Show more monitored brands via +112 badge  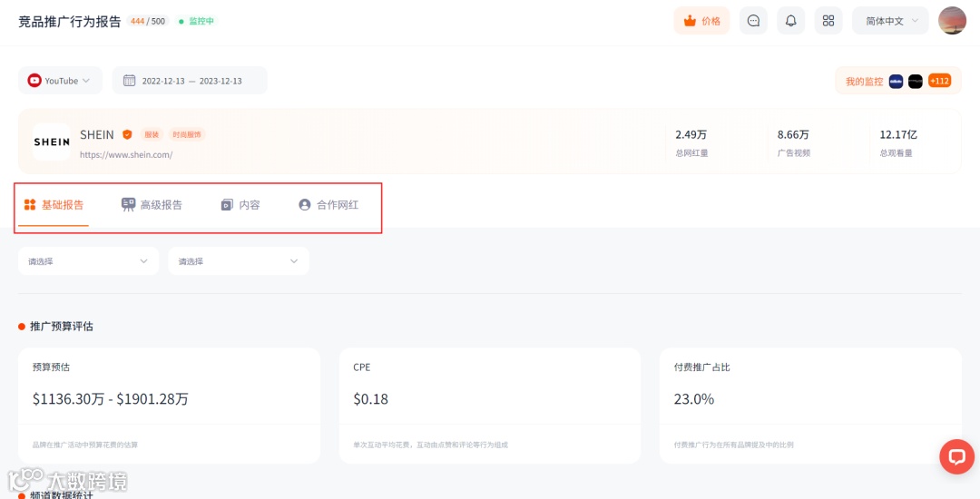pos(939,81)
